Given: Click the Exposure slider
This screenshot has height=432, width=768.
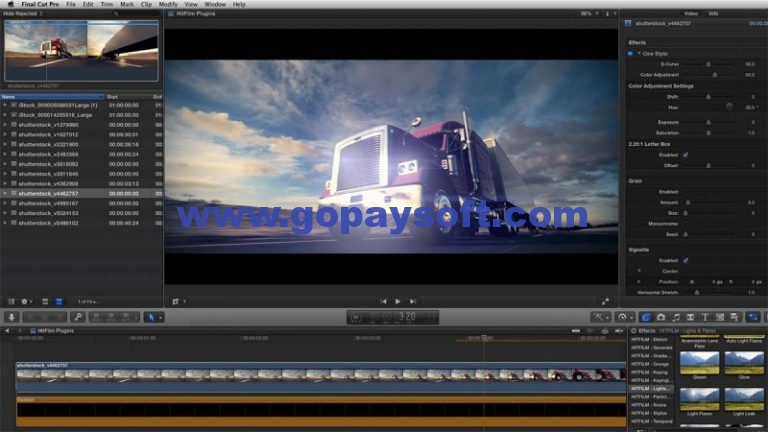Looking at the screenshot, I should (708, 122).
